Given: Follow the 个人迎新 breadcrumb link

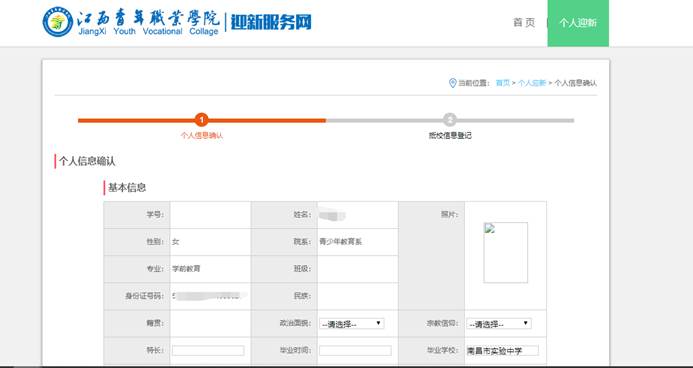Looking at the screenshot, I should pos(532,83).
